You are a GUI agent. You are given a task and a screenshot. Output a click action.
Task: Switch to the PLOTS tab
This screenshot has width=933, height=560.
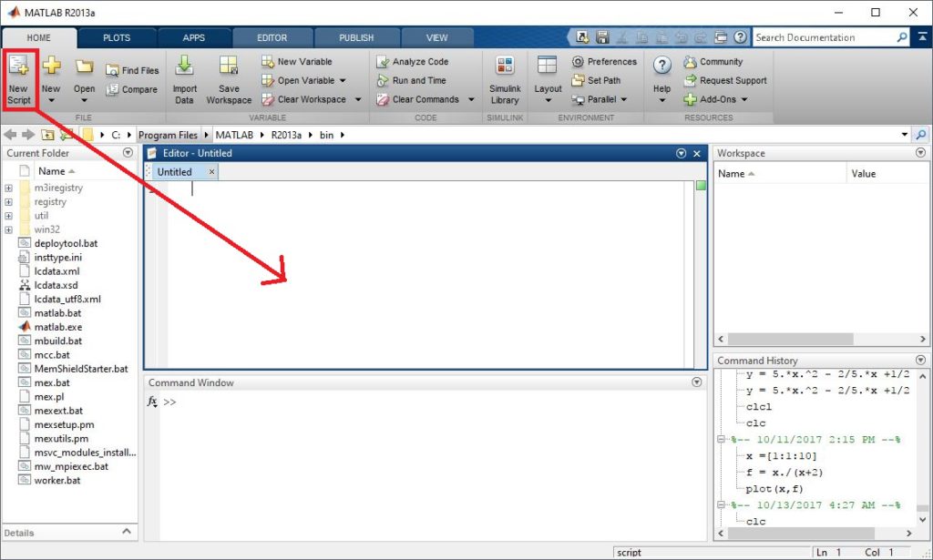tap(116, 37)
